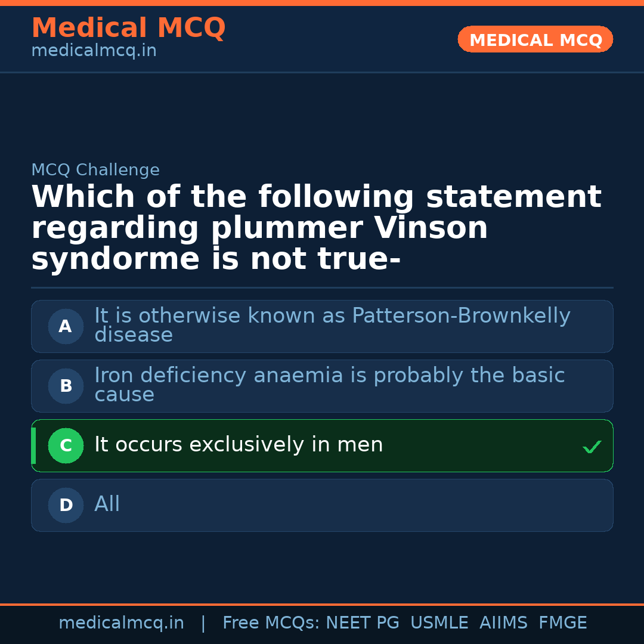
Task: Select the iron deficiency anaemia answer text
Action: [x=329, y=385]
